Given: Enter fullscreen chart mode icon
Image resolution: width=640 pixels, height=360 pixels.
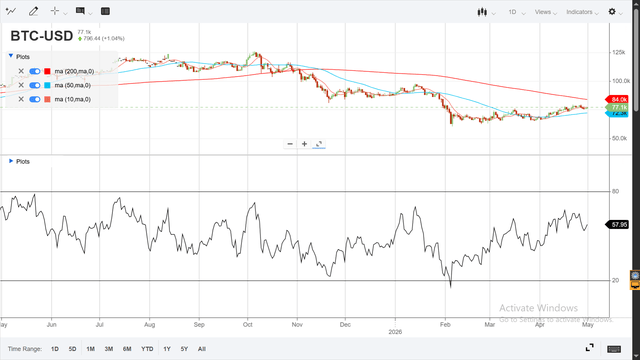Looking at the screenshot, I should (589, 348).
